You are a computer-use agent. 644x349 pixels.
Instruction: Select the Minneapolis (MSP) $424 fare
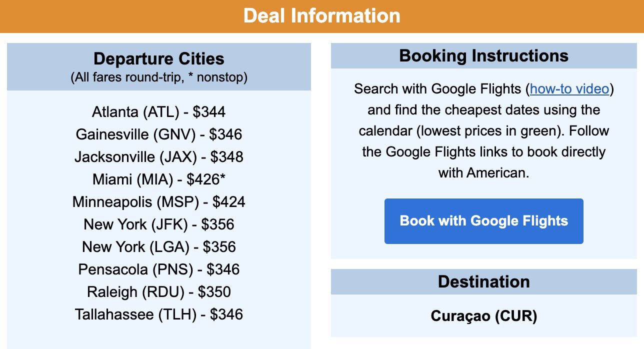(x=158, y=202)
